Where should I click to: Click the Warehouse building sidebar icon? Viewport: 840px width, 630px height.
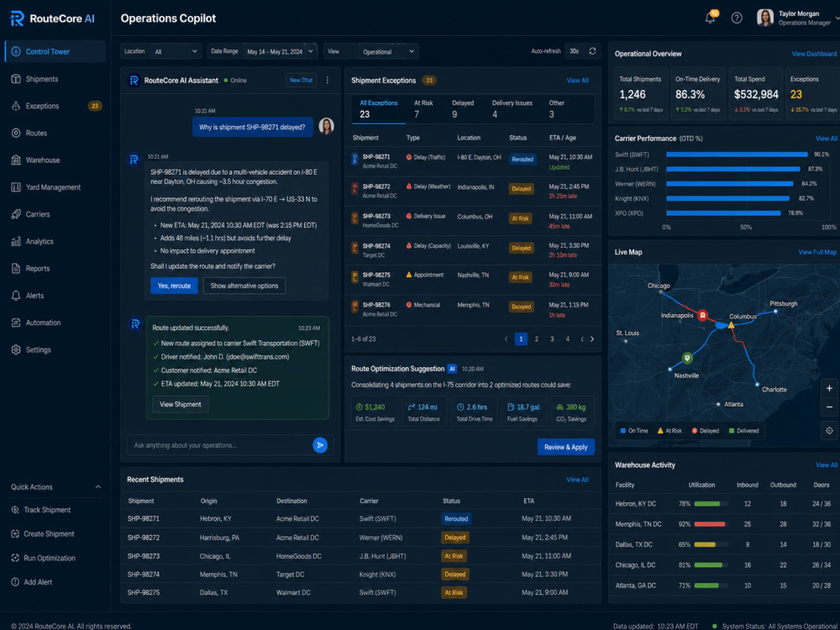pyautogui.click(x=16, y=160)
